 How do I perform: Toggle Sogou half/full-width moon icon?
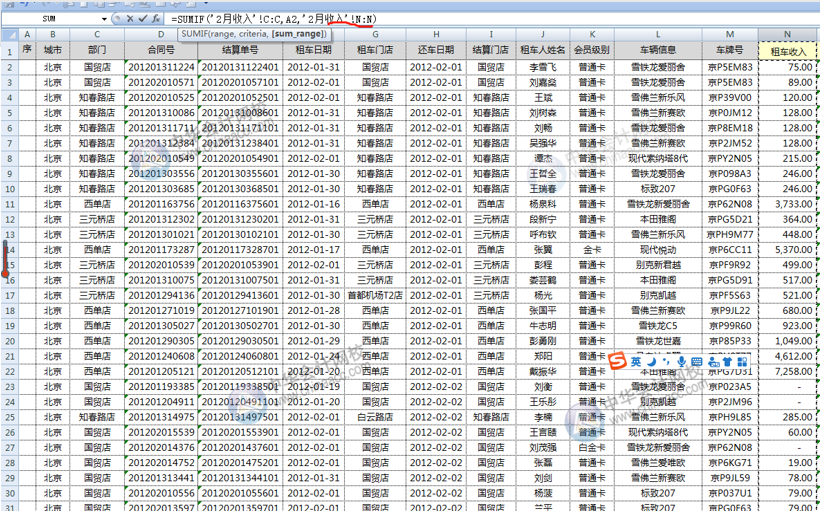pos(652,362)
